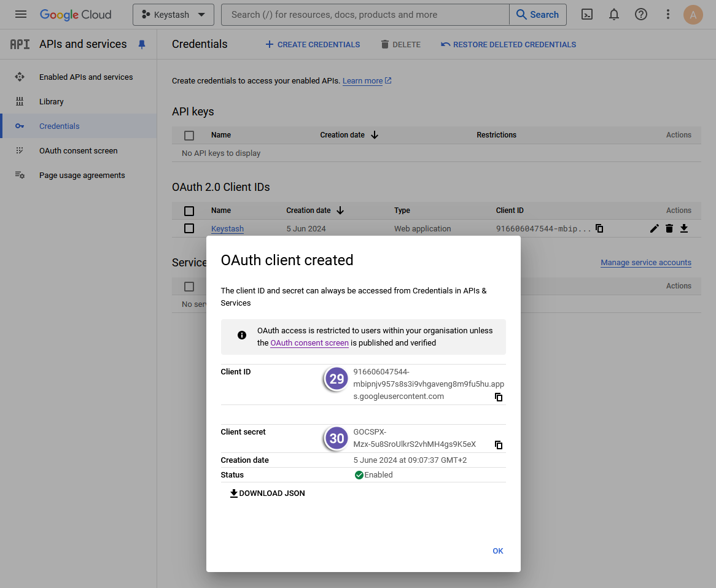Tick the Keystash row checkbox
Viewport: 716px width, 588px height.
189,228
